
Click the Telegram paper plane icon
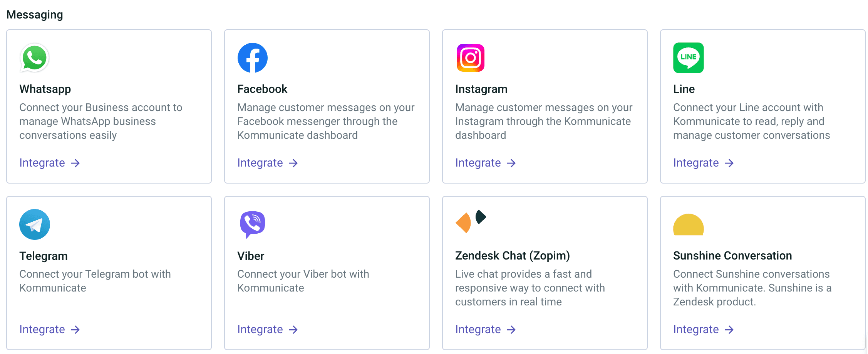(x=34, y=224)
